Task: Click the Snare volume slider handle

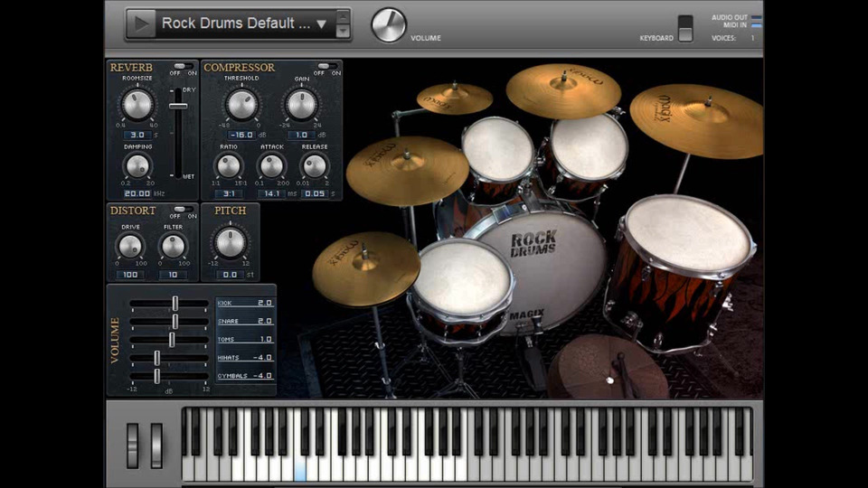Action: click(175, 322)
